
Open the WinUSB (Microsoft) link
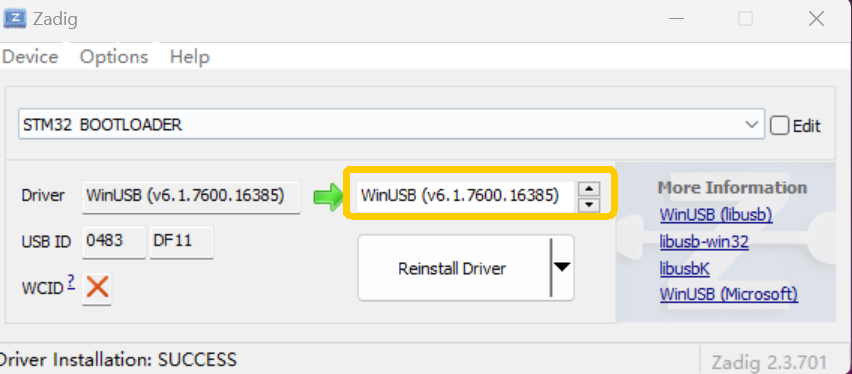[729, 294]
